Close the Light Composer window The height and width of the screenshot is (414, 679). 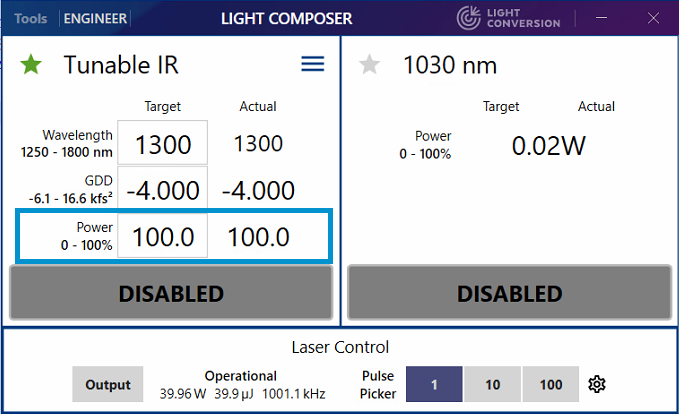(x=653, y=18)
